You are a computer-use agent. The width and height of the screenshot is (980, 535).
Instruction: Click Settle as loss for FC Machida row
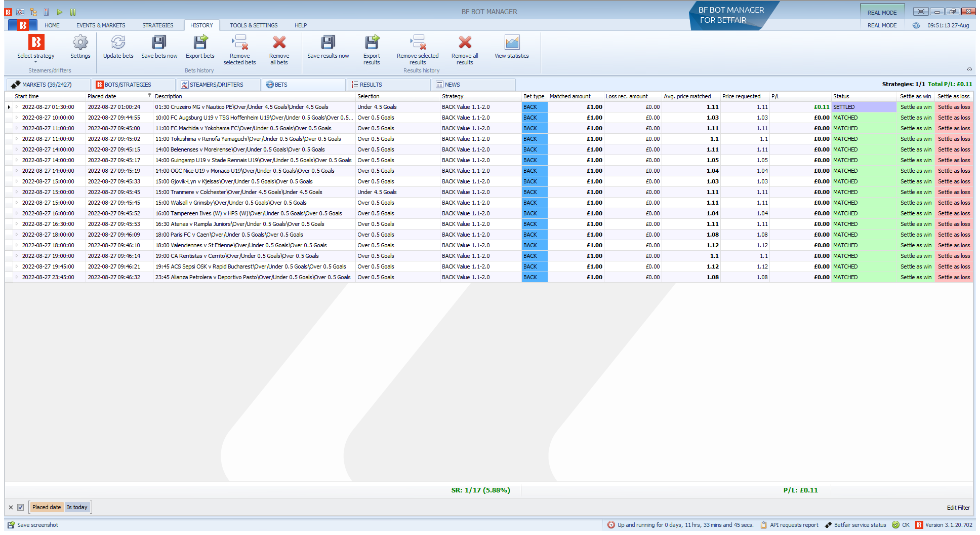point(954,128)
